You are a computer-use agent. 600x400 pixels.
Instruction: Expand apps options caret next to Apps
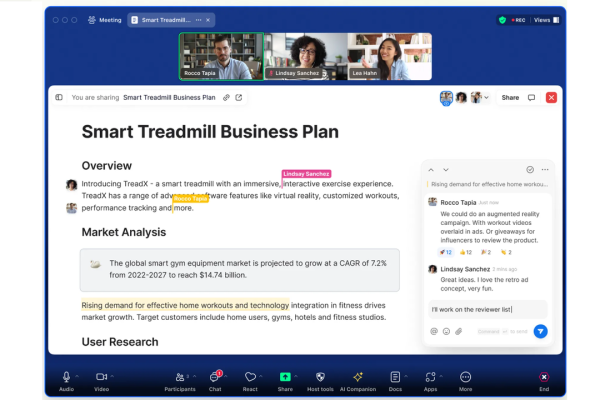pos(441,376)
